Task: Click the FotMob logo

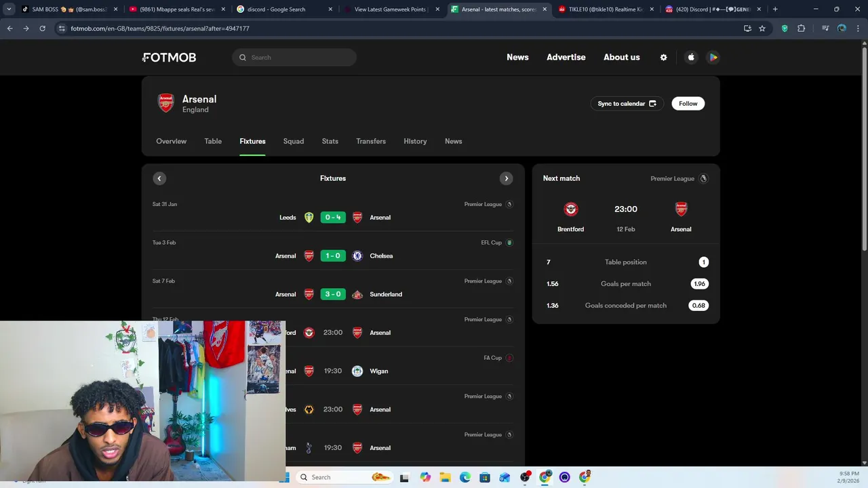Action: coord(170,58)
